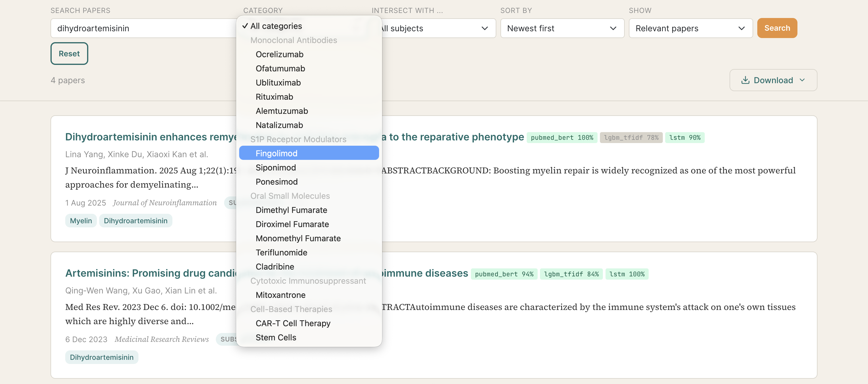Viewport: 868px width, 384px height.
Task: Click the Reset button
Action: (69, 53)
